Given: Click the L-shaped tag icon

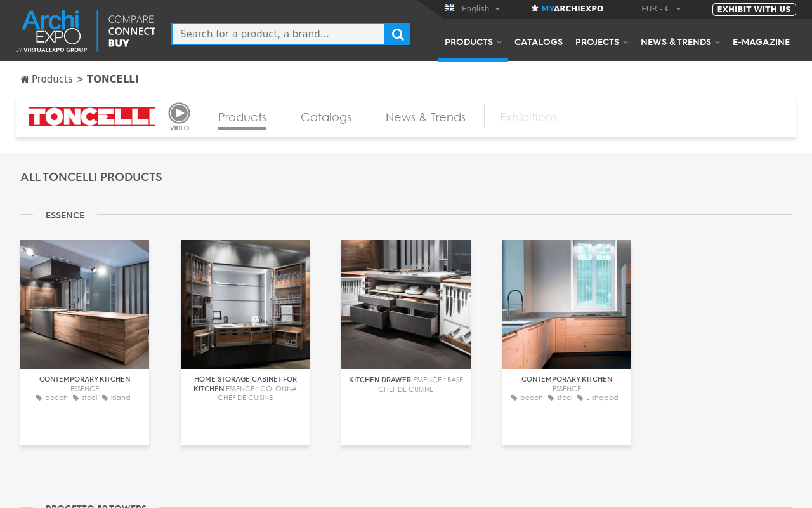Looking at the screenshot, I should click(x=580, y=398).
